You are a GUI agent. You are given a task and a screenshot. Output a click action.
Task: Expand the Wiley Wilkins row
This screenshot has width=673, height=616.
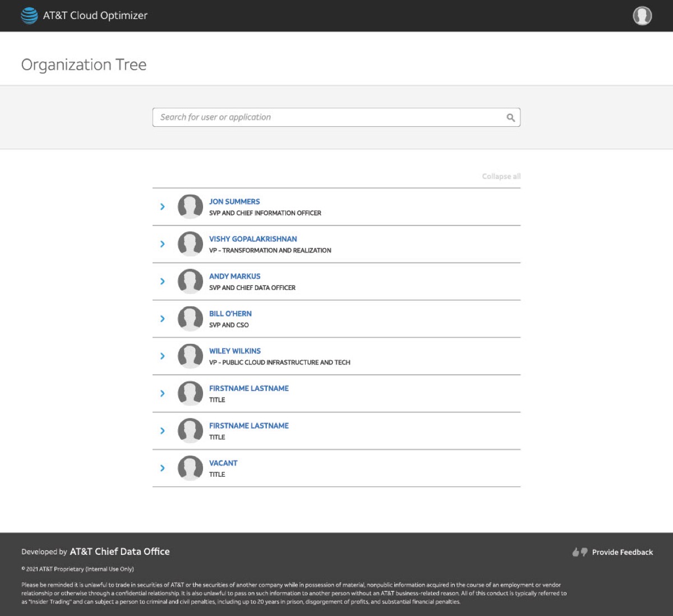click(163, 356)
